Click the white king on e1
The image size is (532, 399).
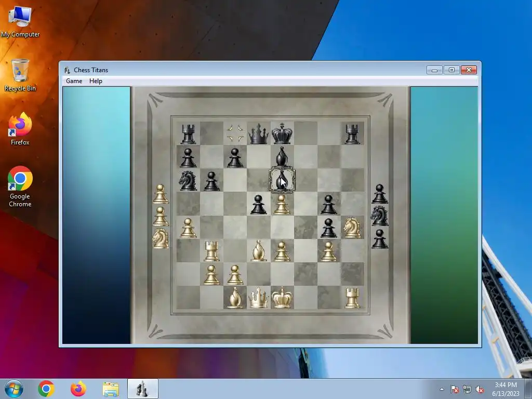pos(282,298)
